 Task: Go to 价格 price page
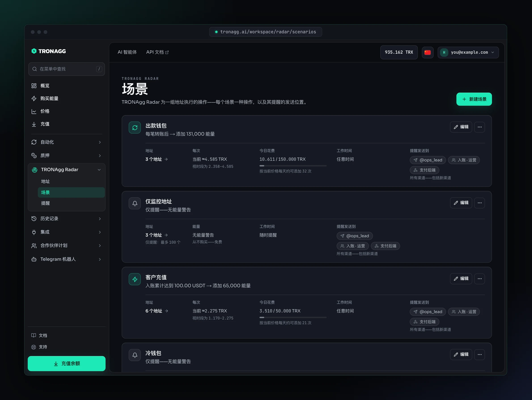pos(67,111)
